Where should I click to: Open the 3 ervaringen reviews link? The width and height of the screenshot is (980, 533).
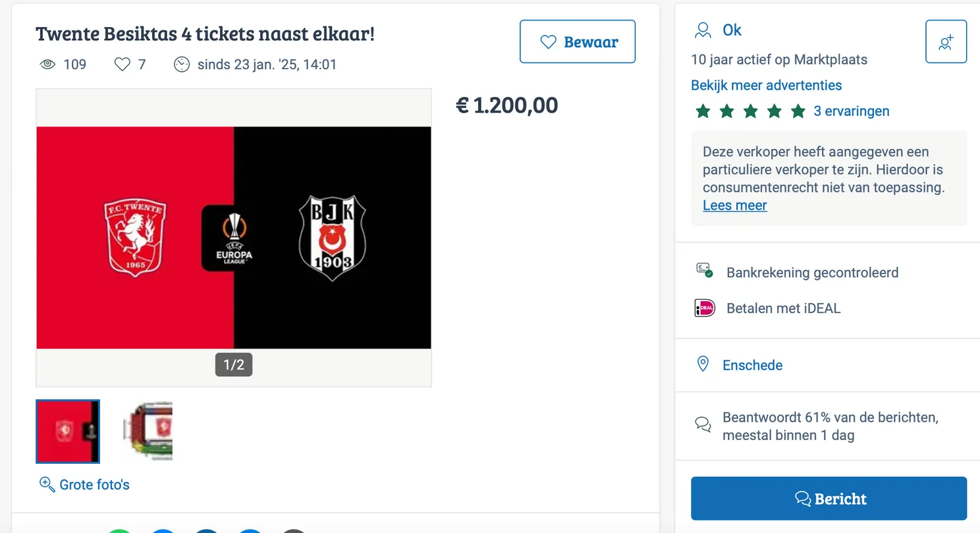[852, 111]
